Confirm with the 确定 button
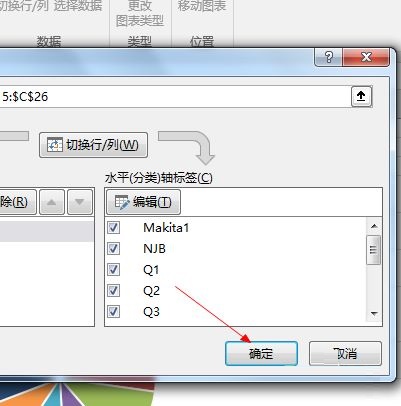Screen dimensions: 401x406 261,353
